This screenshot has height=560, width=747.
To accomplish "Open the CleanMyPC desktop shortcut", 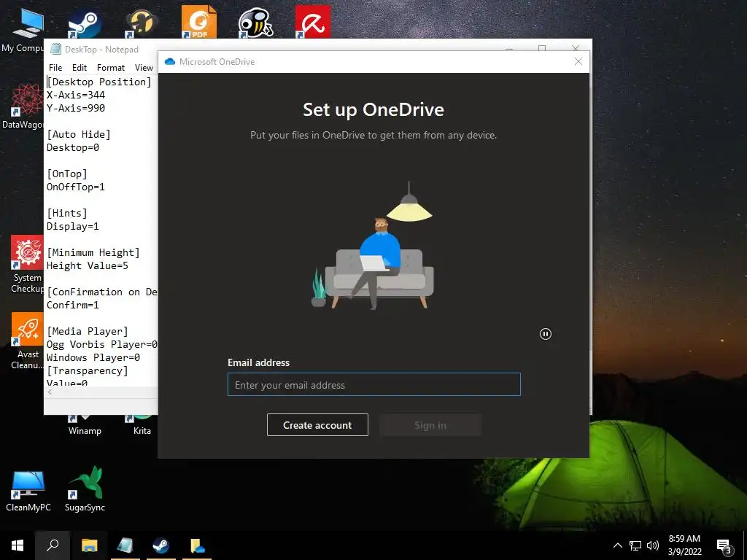I will coord(28,491).
